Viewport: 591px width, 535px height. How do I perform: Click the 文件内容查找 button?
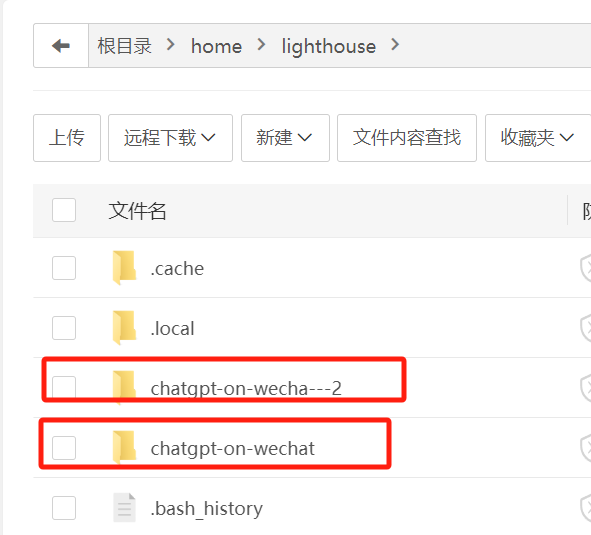pos(407,138)
